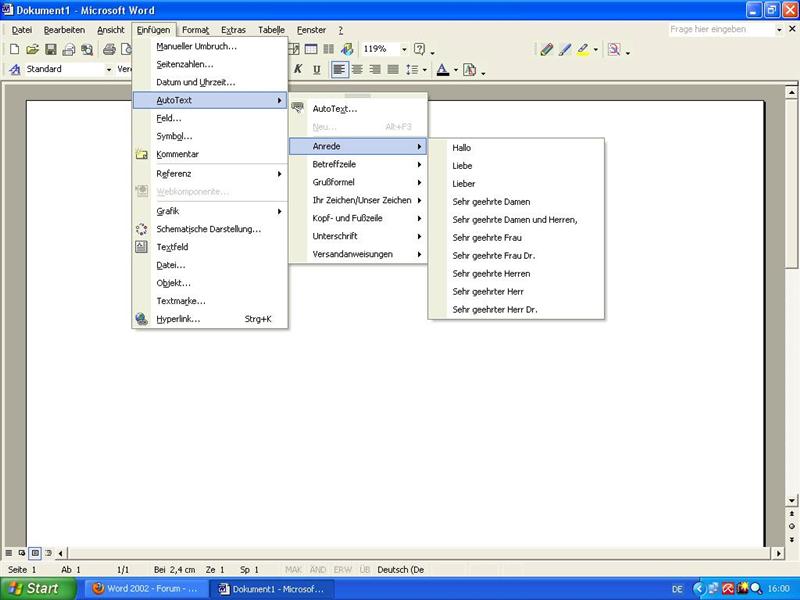
Task: Click the line spacing icon
Action: pos(411,70)
